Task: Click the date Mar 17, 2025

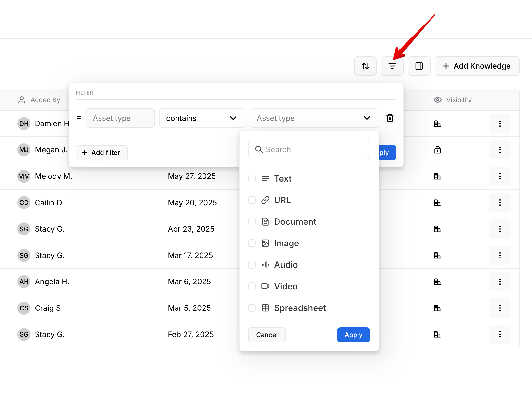Action: (190, 255)
